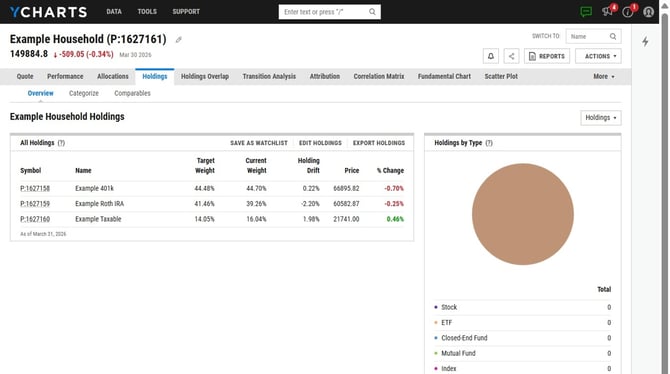The height and width of the screenshot is (374, 670).
Task: Open the Scatter Plot tab
Action: click(501, 77)
